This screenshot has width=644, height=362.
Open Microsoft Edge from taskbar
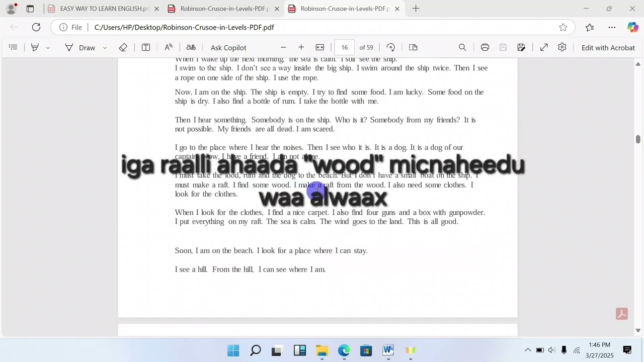coord(344,350)
